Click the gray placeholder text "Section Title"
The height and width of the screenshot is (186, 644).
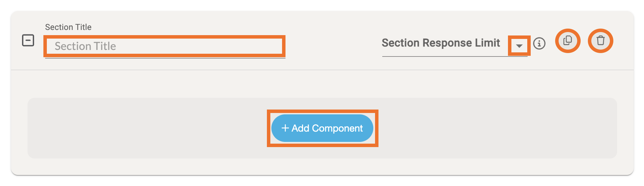[85, 46]
